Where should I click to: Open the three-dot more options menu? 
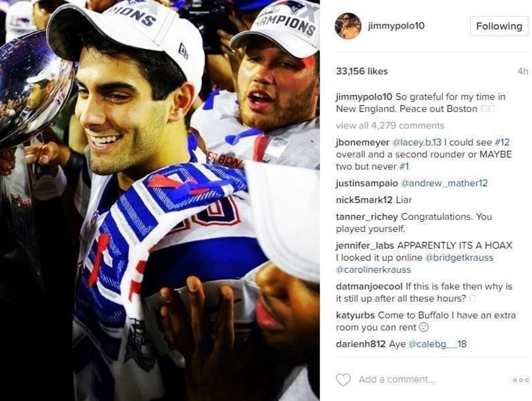[521, 380]
